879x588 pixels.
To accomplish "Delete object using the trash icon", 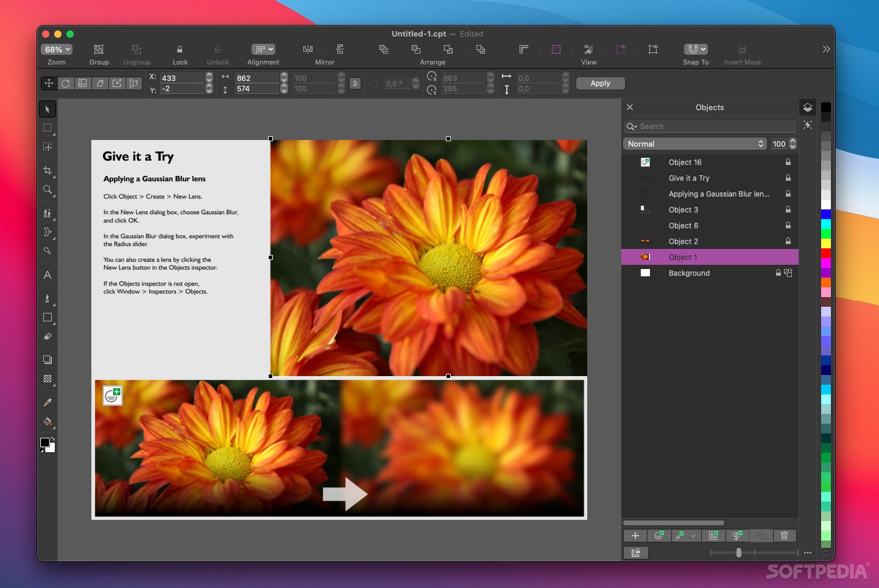I will point(784,536).
